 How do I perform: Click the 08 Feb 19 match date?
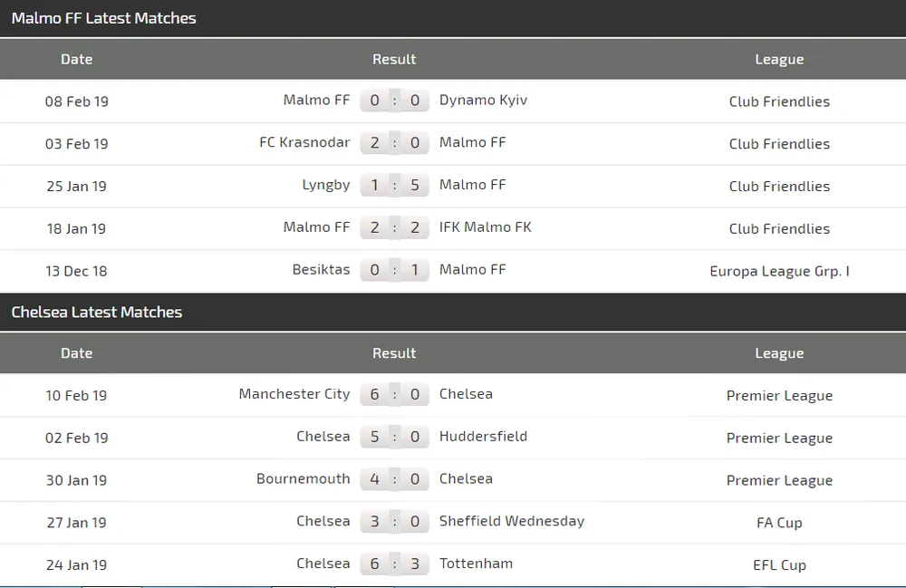76,101
